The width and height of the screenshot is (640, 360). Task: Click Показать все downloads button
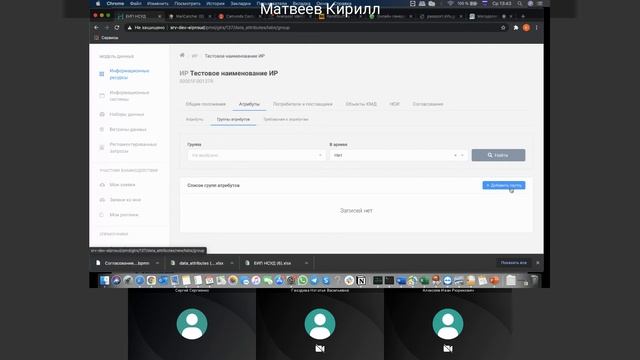(513, 263)
